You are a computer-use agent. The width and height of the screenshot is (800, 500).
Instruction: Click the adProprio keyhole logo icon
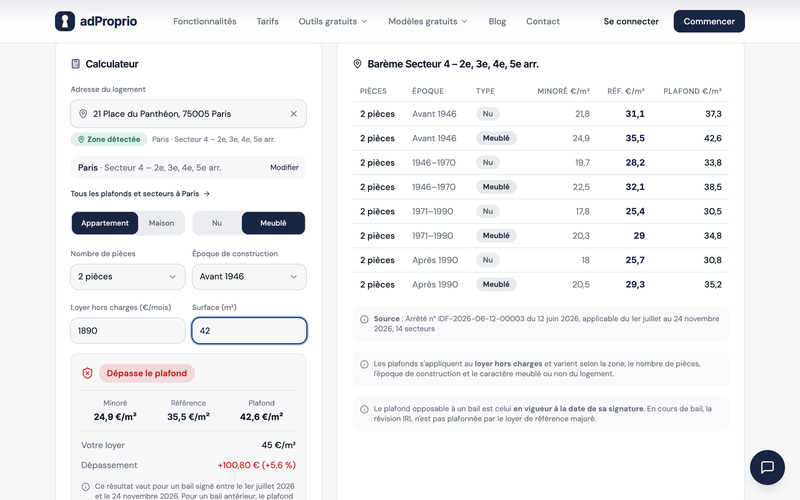point(65,21)
